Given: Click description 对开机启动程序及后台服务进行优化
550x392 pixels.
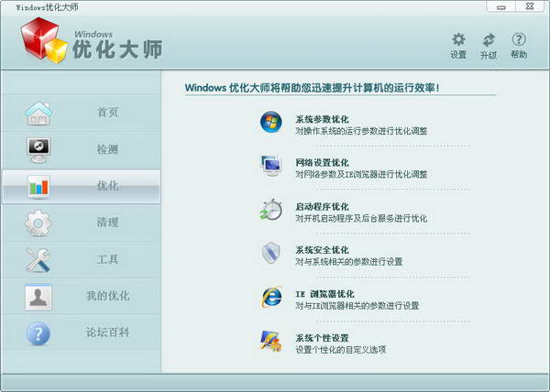Looking at the screenshot, I should coord(361,219).
